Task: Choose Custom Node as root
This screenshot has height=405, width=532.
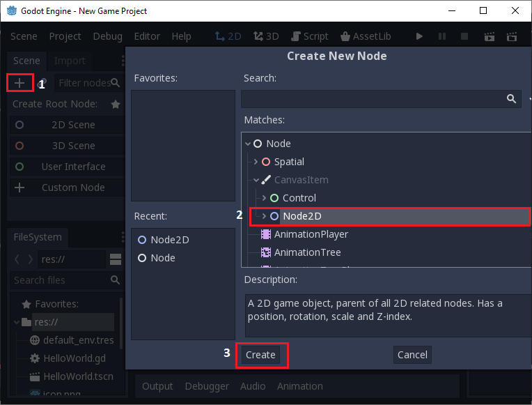Action: point(67,188)
